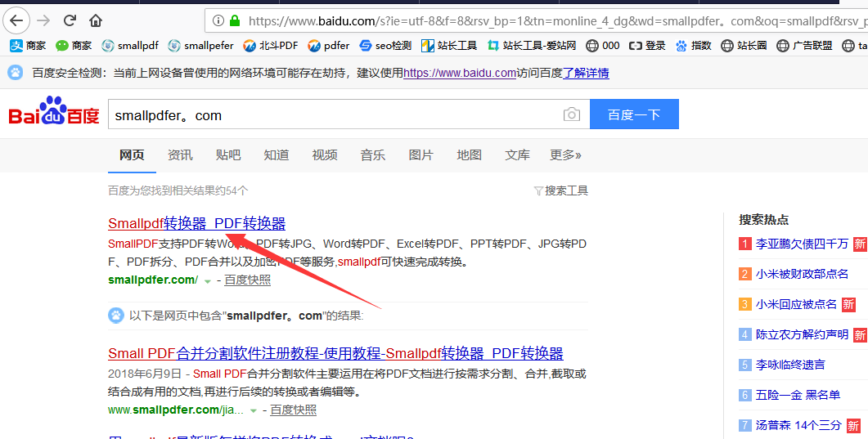The image size is (868, 439).
Task: Switch to the 知道 tab
Action: [277, 155]
